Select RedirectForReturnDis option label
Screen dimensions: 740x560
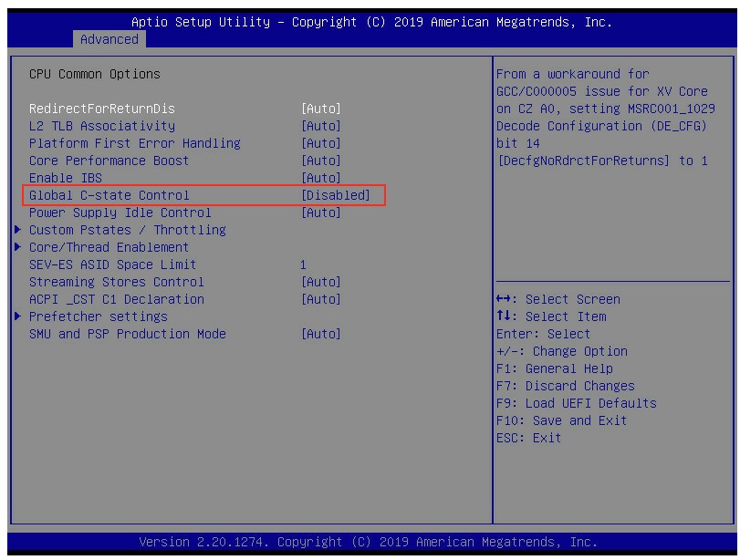point(102,109)
